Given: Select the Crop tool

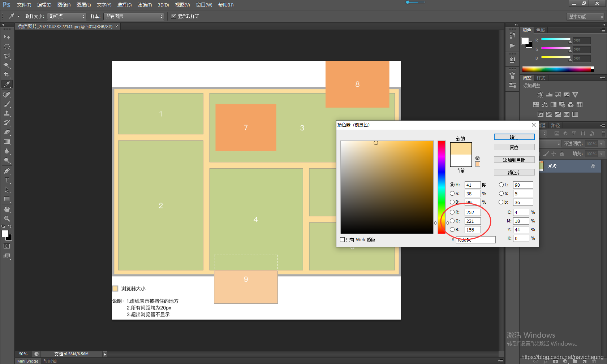Looking at the screenshot, I should pos(7,75).
